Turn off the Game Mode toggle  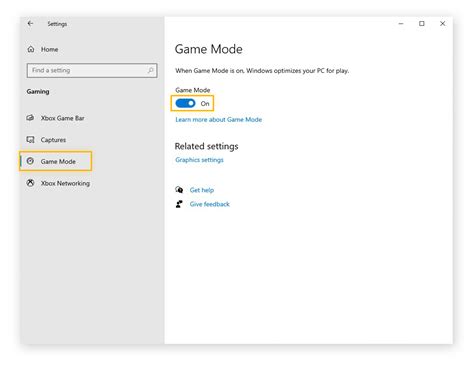[x=185, y=103]
